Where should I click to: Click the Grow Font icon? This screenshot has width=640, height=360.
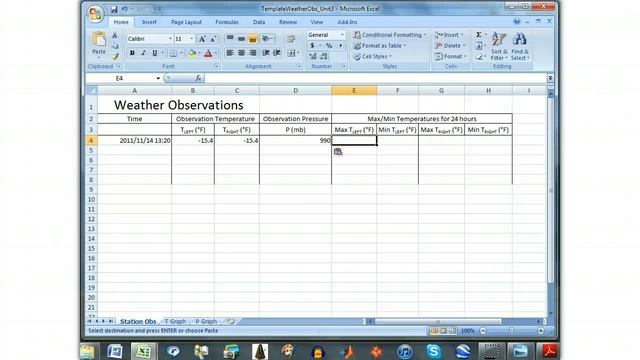[x=202, y=39]
